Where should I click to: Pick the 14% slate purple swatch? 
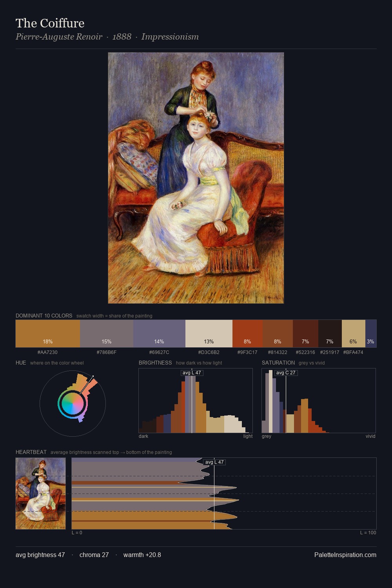coord(159,334)
